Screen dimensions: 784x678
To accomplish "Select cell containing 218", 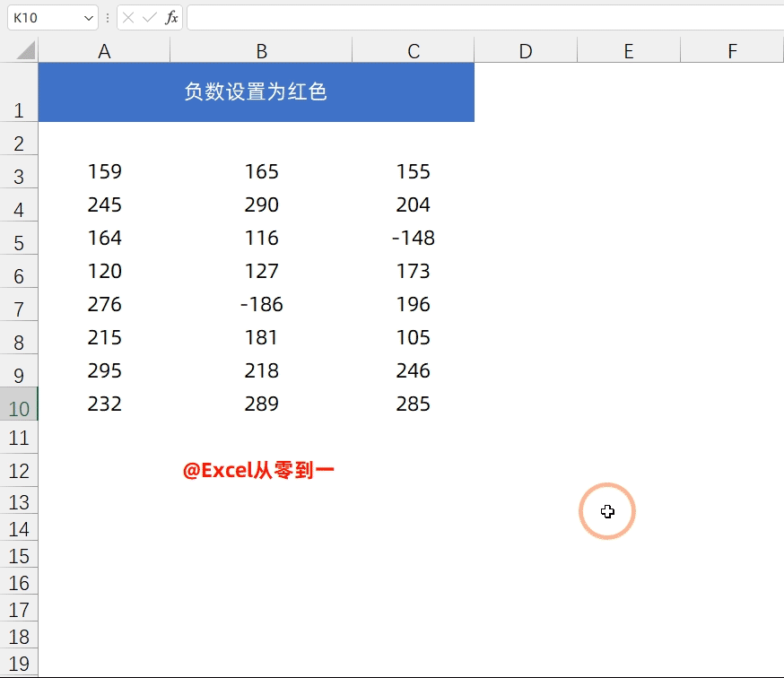I will 261,370.
